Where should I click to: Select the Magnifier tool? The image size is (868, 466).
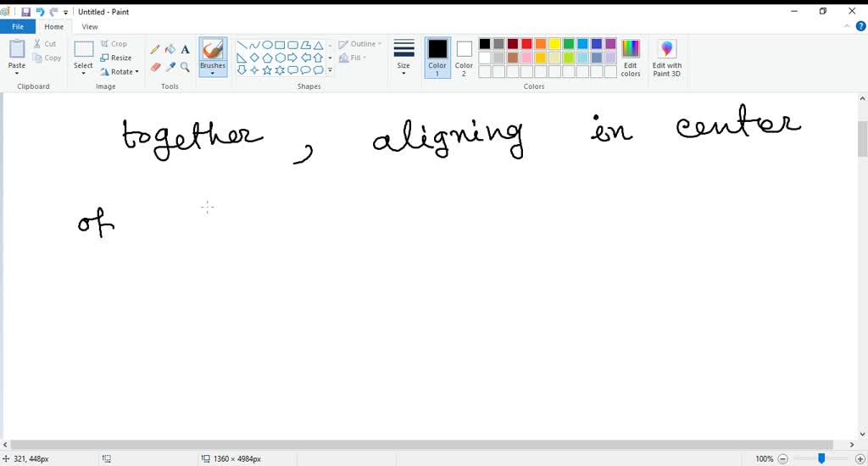point(185,67)
